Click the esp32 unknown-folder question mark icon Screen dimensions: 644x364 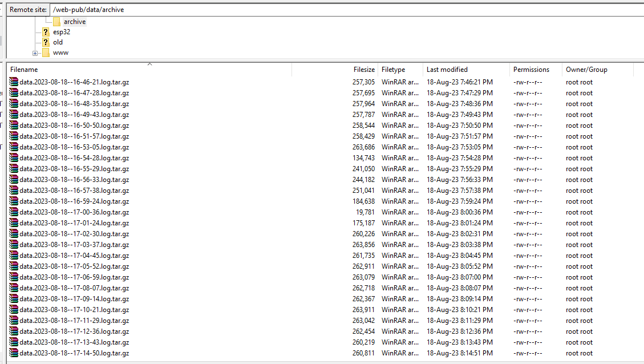46,32
